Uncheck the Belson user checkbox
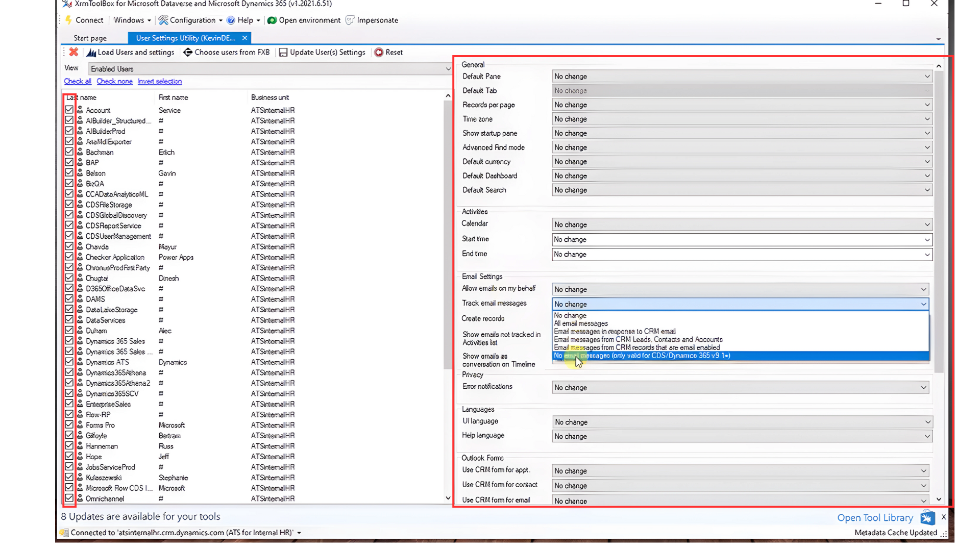Screen dimensions: 980x551 [69, 173]
